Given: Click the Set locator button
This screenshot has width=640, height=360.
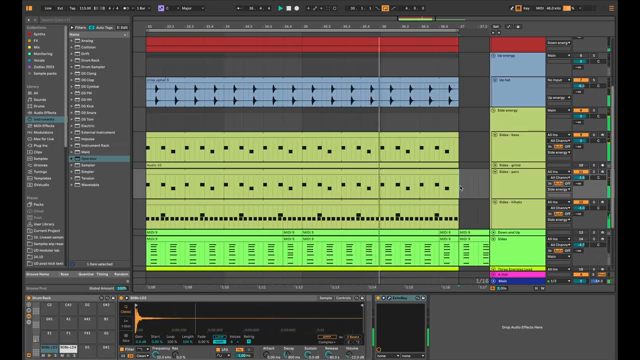Looking at the screenshot, I should [x=496, y=27].
